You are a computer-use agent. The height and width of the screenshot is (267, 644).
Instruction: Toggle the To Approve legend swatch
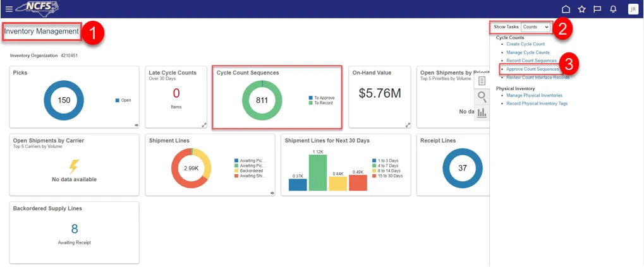(x=311, y=98)
